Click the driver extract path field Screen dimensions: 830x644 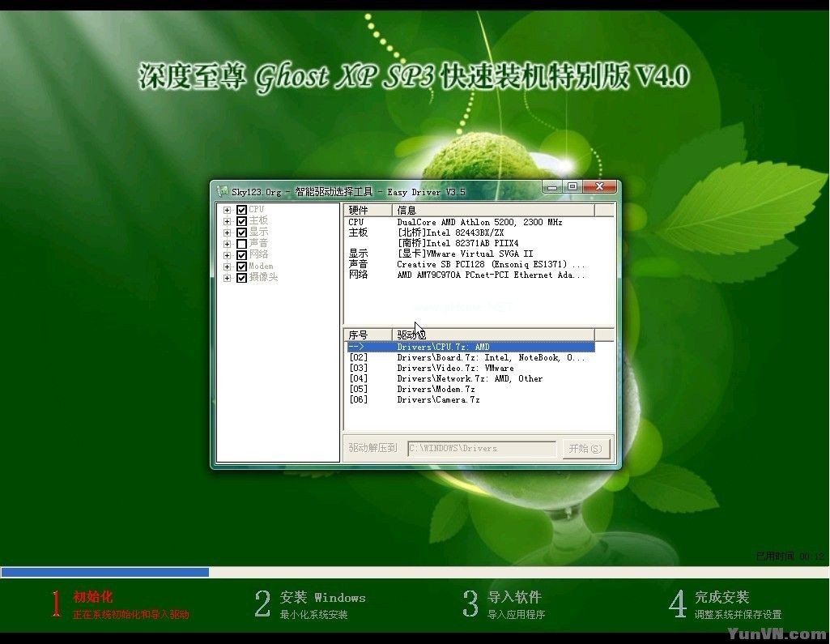482,448
